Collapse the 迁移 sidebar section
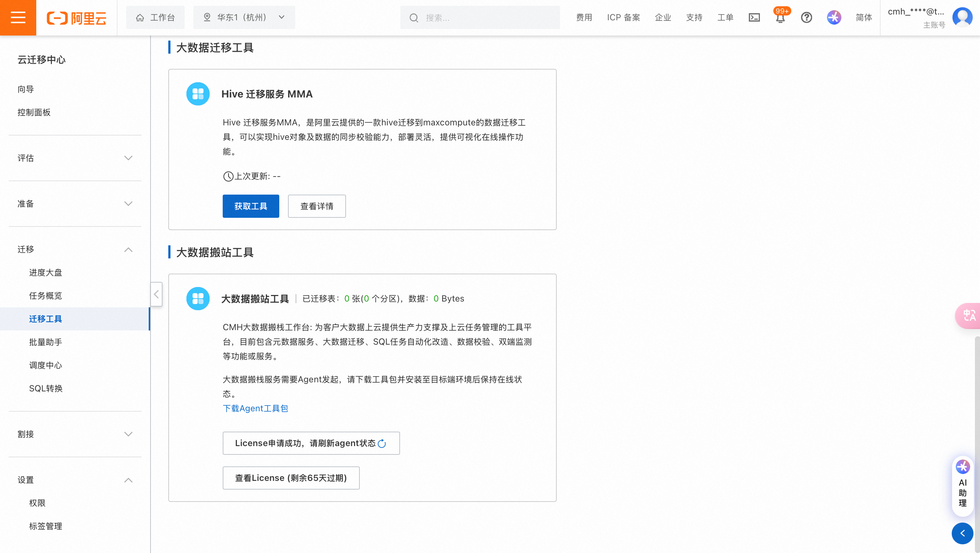980x553 pixels. [75, 249]
